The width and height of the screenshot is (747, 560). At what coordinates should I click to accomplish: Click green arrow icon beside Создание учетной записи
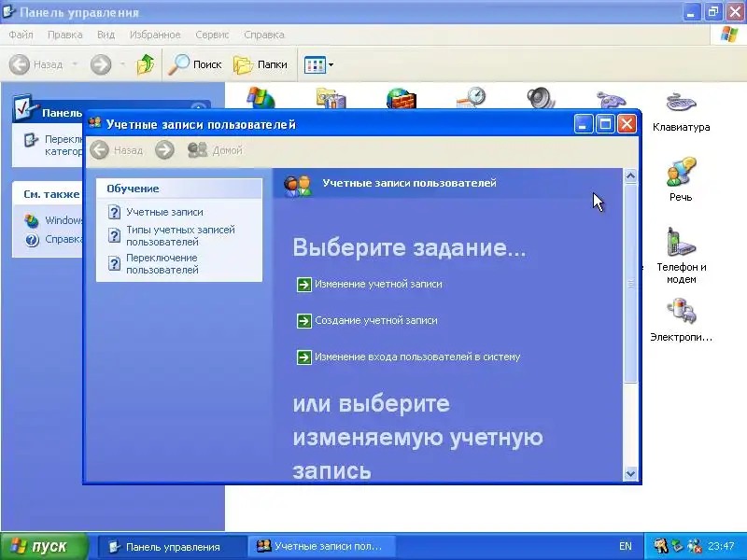(x=304, y=321)
